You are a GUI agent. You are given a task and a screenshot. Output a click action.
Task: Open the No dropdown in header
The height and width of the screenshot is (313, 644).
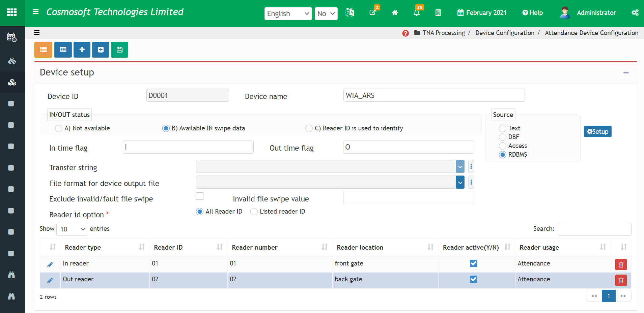pyautogui.click(x=326, y=13)
